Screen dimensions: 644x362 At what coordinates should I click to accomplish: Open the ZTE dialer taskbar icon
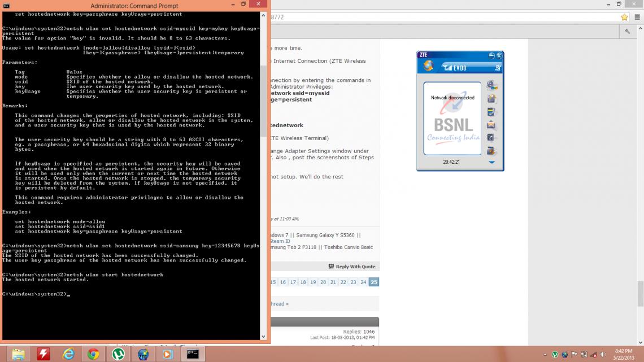(x=143, y=354)
